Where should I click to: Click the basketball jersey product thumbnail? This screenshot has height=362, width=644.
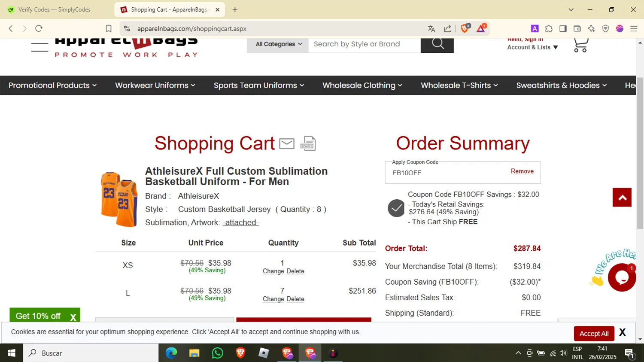click(x=119, y=199)
